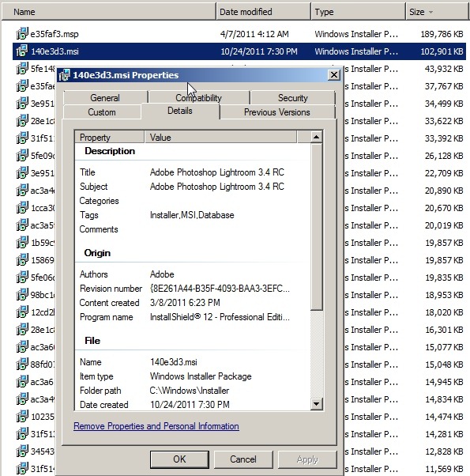470x476 pixels.
Task: Click the Item type Windows Installer Package value
Action: [x=201, y=376]
